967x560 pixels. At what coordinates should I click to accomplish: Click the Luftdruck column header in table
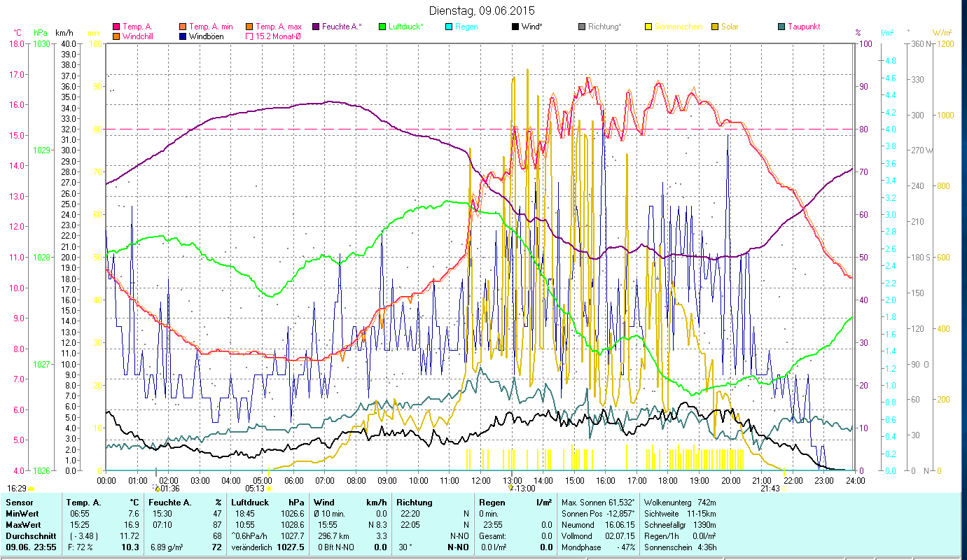(250, 503)
